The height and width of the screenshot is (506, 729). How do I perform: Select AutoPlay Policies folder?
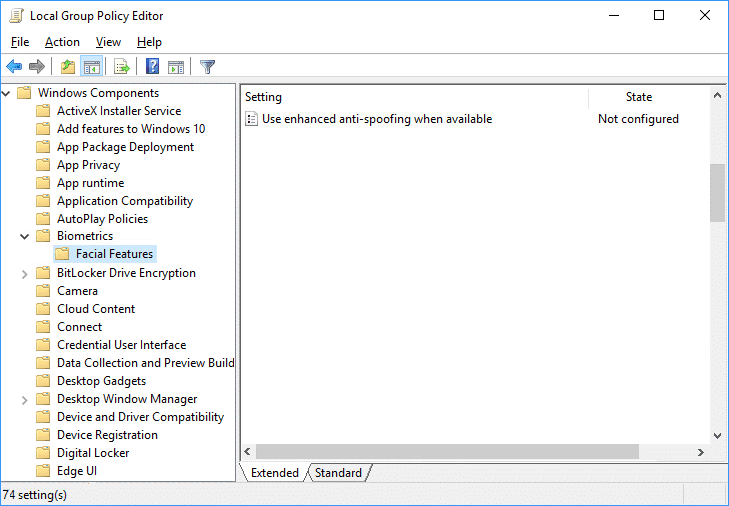(x=103, y=219)
